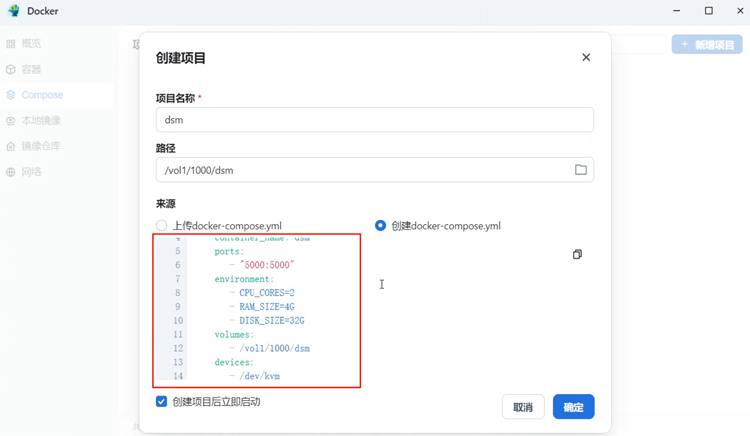This screenshot has height=436, width=750.
Task: Click the 镜像仓库 house icon in sidebar
Action: (11, 146)
